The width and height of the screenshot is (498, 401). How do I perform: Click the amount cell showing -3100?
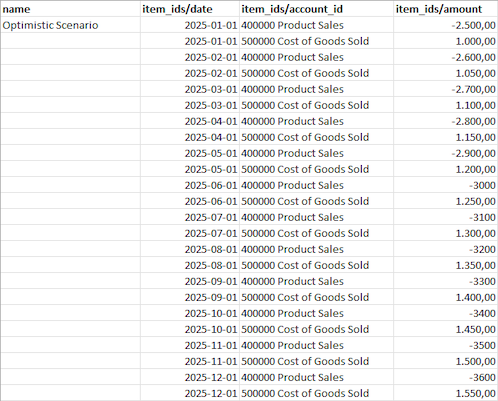pyautogui.click(x=445, y=217)
